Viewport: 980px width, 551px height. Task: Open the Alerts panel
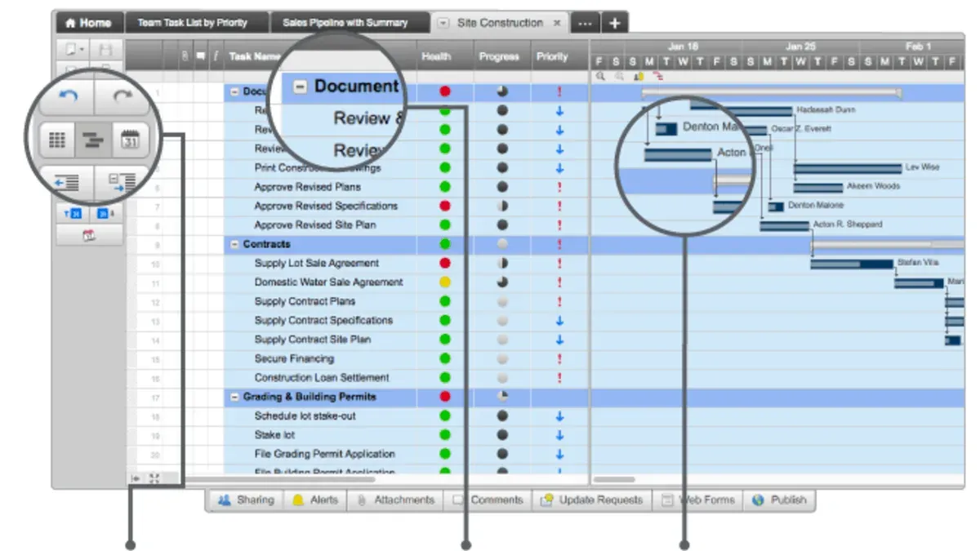pyautogui.click(x=314, y=500)
